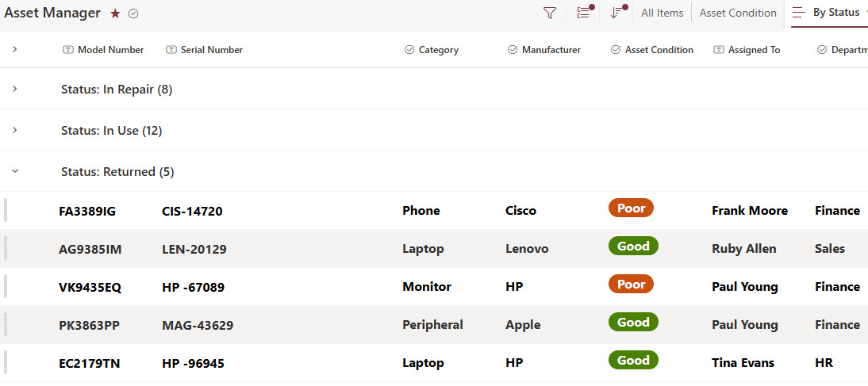Open the group-by icon in toolbar

pyautogui.click(x=583, y=13)
